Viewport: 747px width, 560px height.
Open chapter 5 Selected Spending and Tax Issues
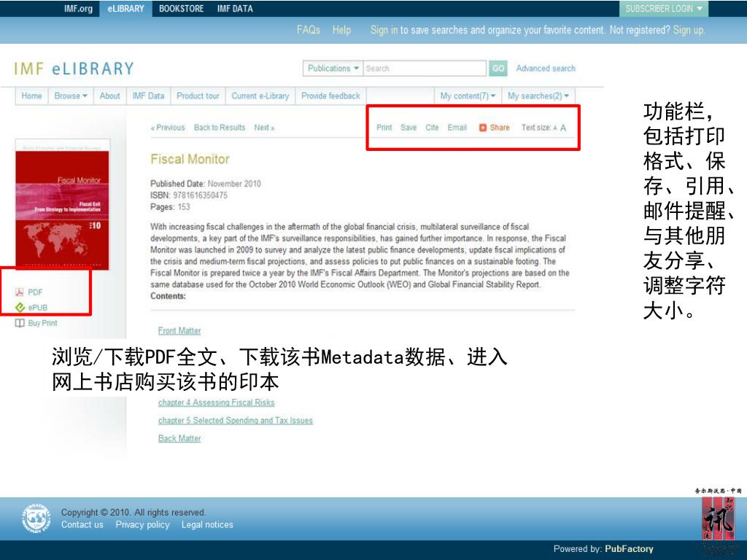pyautogui.click(x=236, y=421)
